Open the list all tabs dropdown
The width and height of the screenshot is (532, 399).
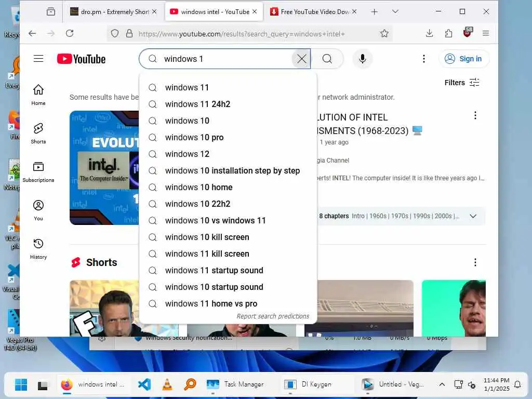click(395, 11)
